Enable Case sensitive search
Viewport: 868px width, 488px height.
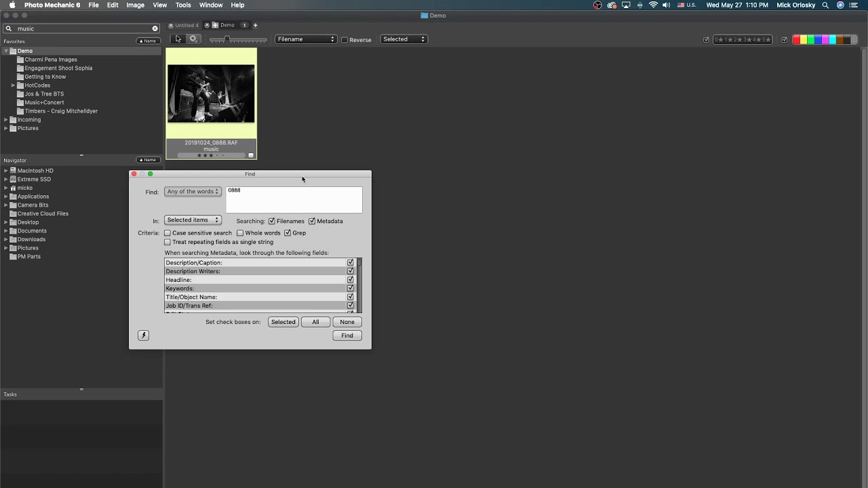(x=167, y=232)
